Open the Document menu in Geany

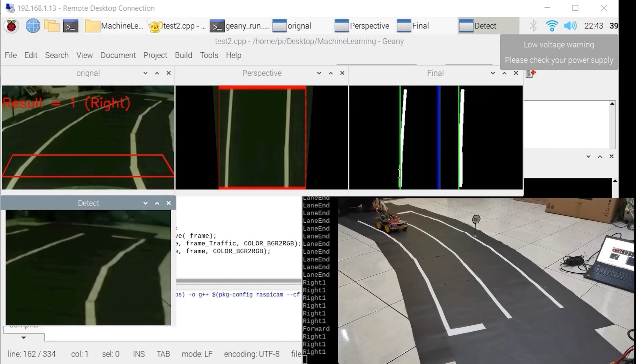point(118,55)
